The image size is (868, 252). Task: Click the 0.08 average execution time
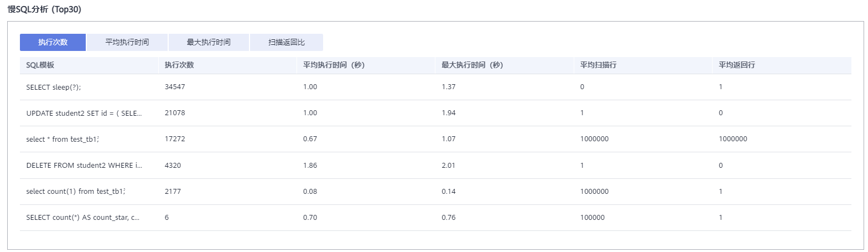(x=310, y=191)
